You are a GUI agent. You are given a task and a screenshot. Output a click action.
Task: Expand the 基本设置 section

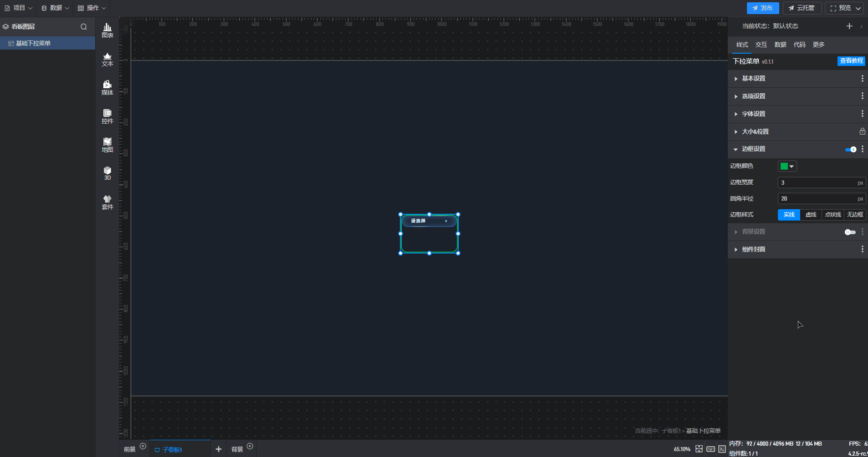[753, 79]
